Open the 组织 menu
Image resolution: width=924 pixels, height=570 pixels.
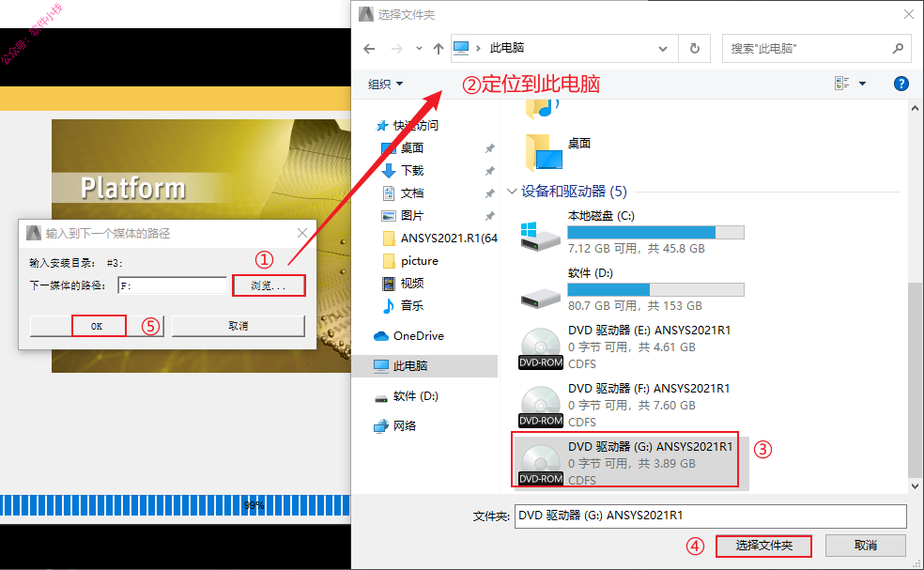point(385,85)
